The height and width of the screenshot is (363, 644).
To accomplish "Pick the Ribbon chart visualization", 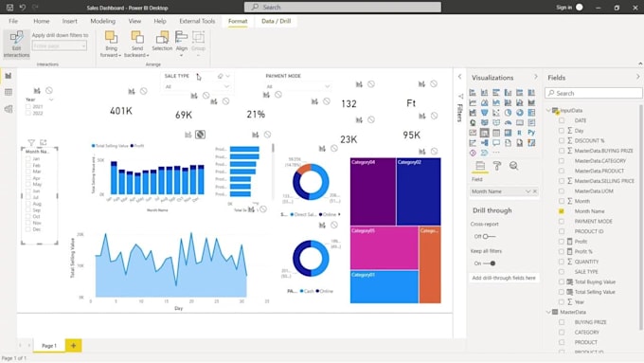I will coord(531,102).
